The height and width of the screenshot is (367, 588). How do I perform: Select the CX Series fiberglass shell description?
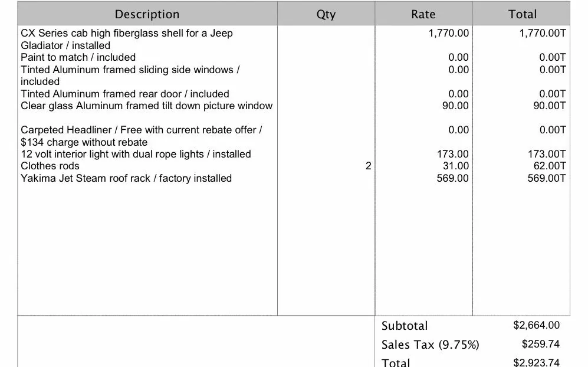pos(127,39)
